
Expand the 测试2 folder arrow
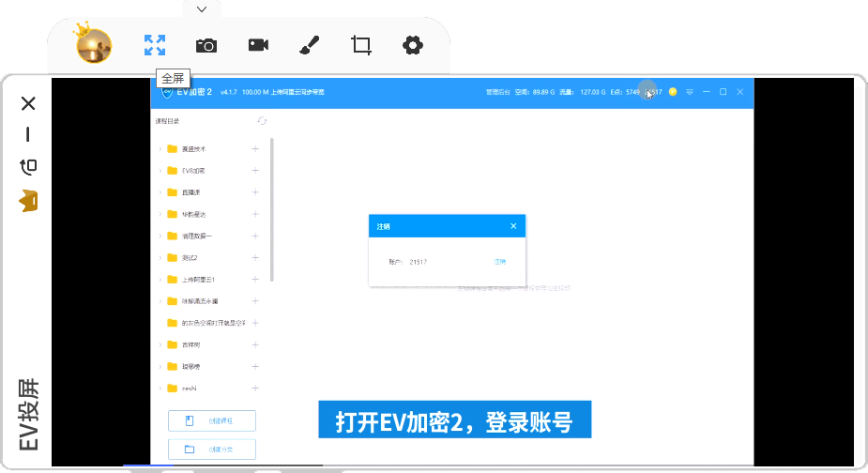(160, 257)
